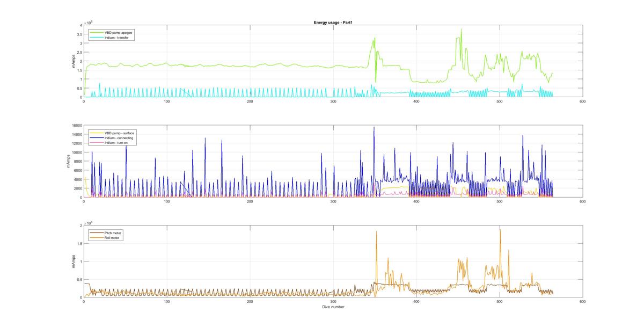This screenshot has width=644, height=334.
Task: Click the '2.5' y-axis tick label of the top plot
Action: [x=79, y=53]
